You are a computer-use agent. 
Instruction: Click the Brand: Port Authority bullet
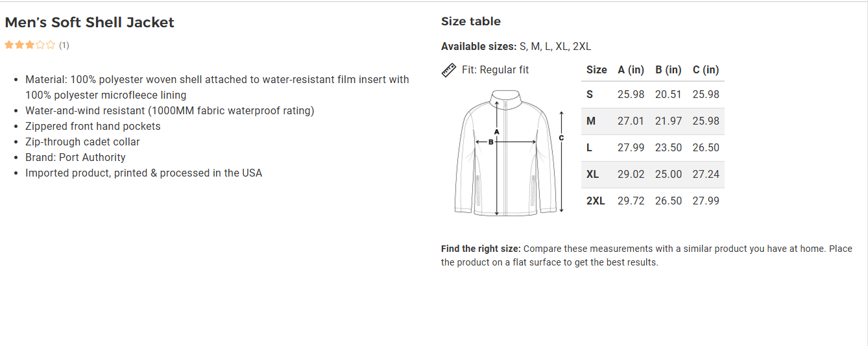(75, 158)
